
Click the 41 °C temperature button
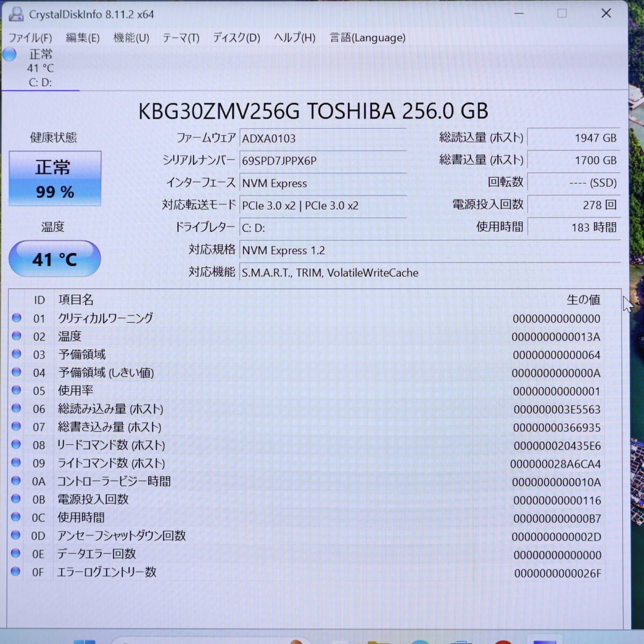(x=55, y=259)
